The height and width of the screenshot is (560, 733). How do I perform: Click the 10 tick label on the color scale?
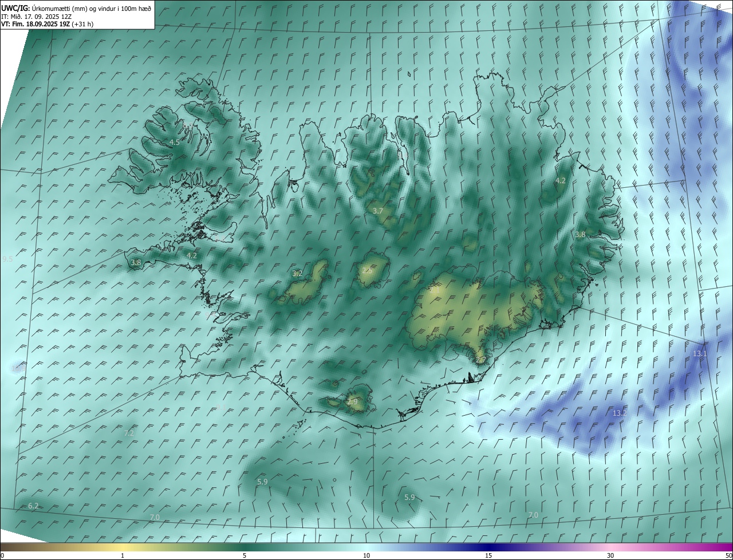point(366,556)
